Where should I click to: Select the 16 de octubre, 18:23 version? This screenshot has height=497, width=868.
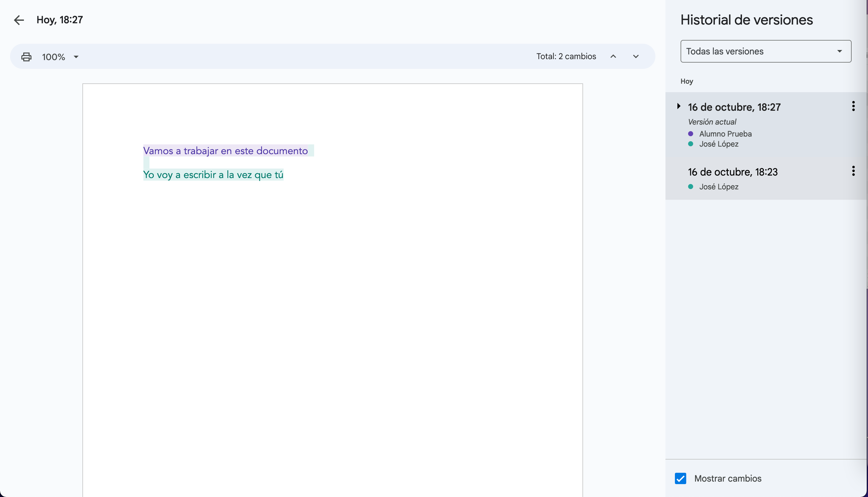[x=732, y=172]
